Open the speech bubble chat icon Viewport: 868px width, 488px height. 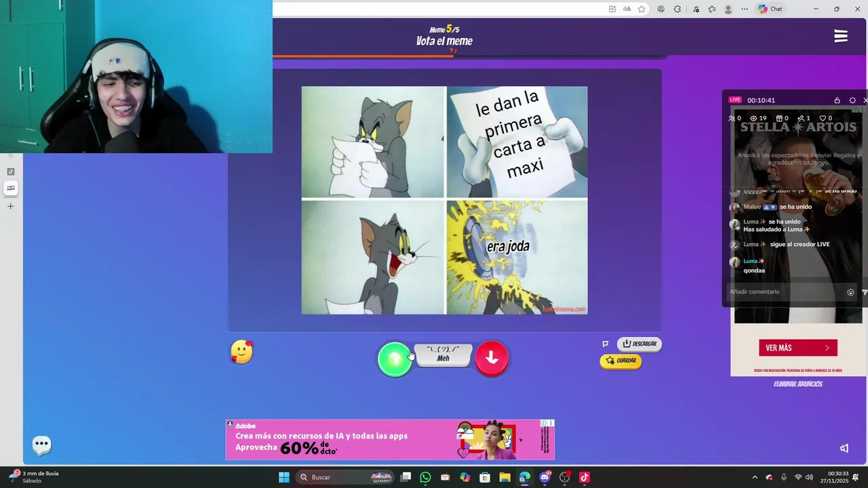click(x=42, y=445)
